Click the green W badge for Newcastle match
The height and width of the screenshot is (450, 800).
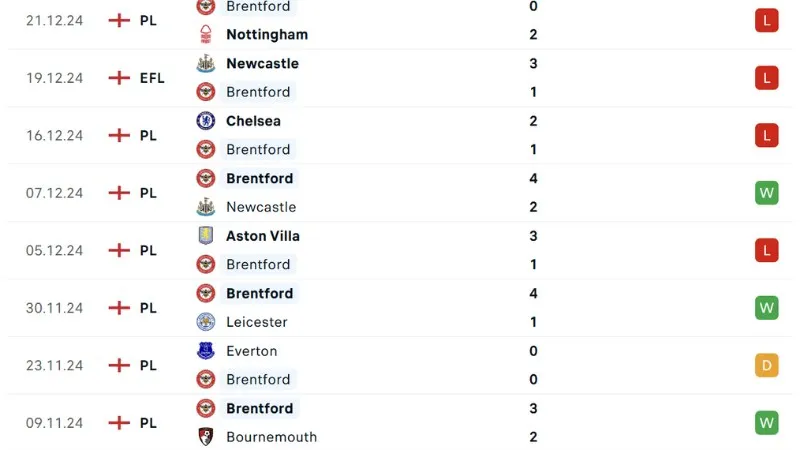pyautogui.click(x=767, y=193)
